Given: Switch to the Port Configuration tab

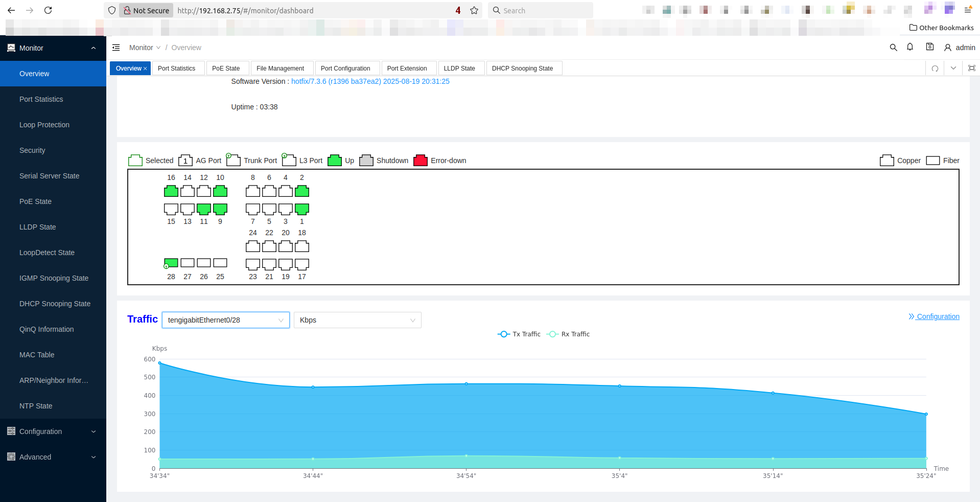Looking at the screenshot, I should coord(345,68).
